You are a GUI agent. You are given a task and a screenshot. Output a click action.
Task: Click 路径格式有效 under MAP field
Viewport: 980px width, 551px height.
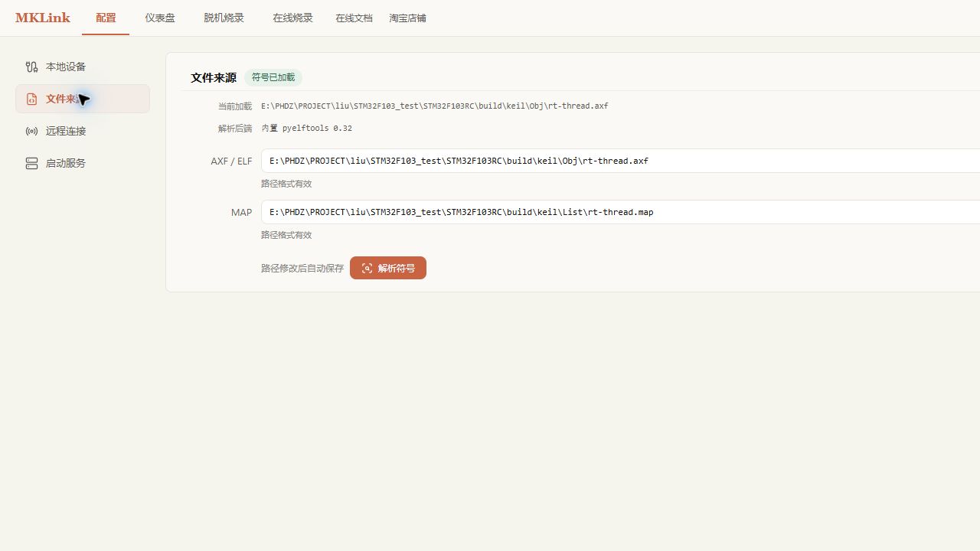[x=286, y=235]
